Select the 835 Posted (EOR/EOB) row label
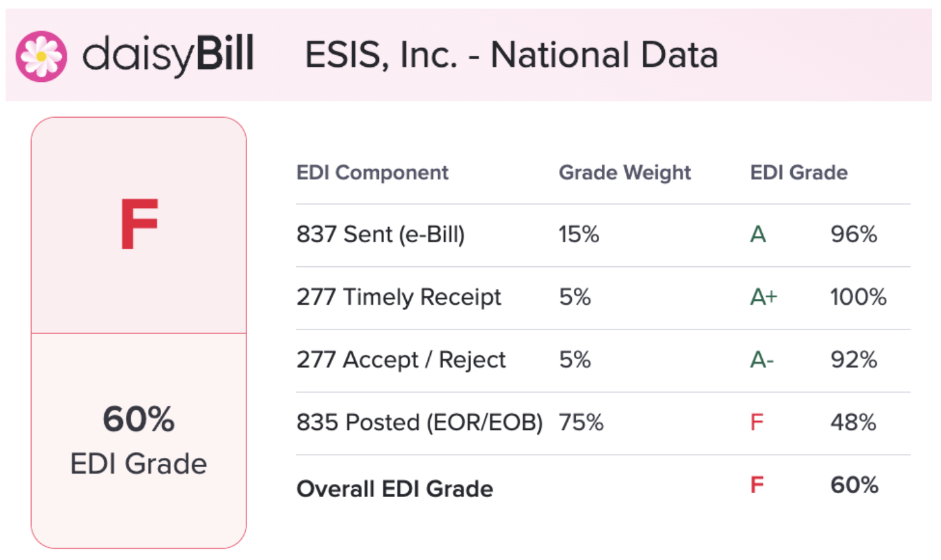This screenshot has height=560, width=941. tap(420, 423)
